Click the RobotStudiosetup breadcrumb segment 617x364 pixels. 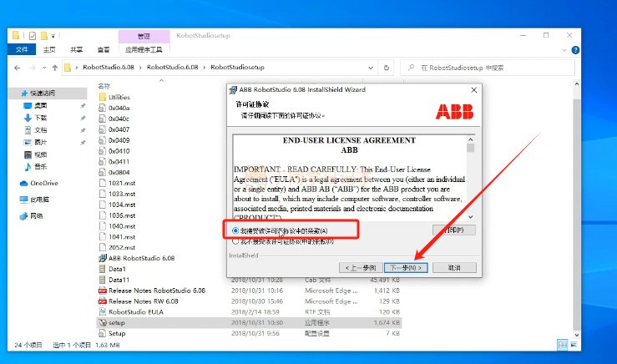tap(237, 68)
